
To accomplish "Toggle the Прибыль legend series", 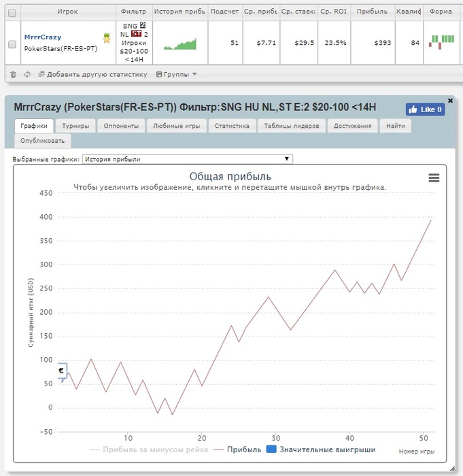I will pos(237,449).
